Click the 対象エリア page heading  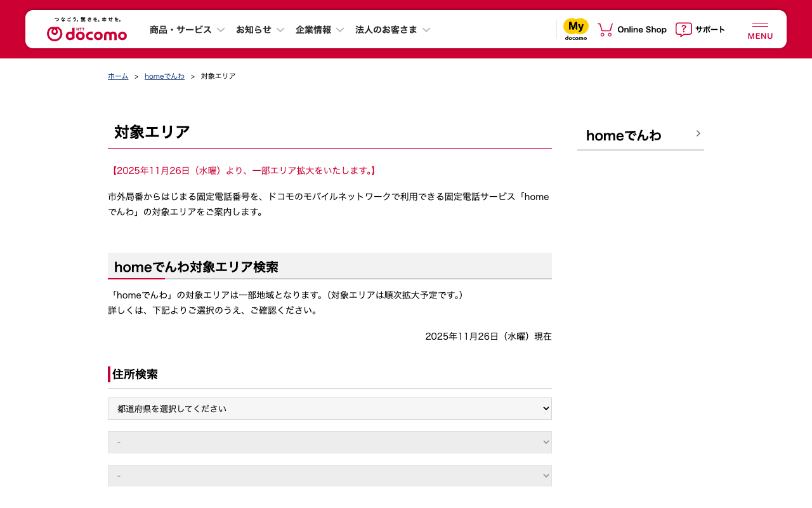point(152,132)
